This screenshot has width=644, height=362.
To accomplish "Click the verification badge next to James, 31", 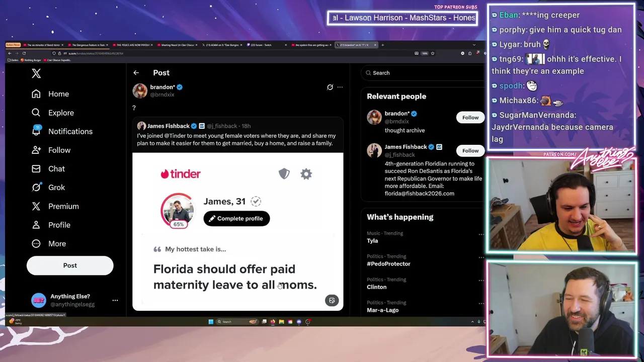I will (256, 201).
